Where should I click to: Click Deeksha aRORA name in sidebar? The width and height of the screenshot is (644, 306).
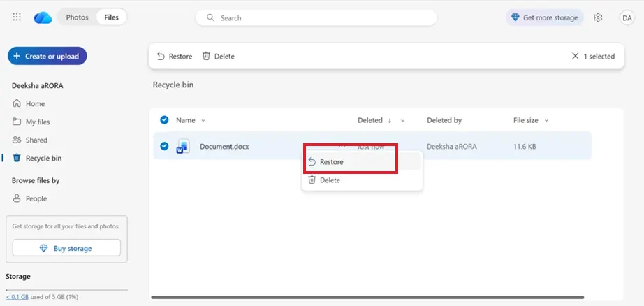coord(38,86)
